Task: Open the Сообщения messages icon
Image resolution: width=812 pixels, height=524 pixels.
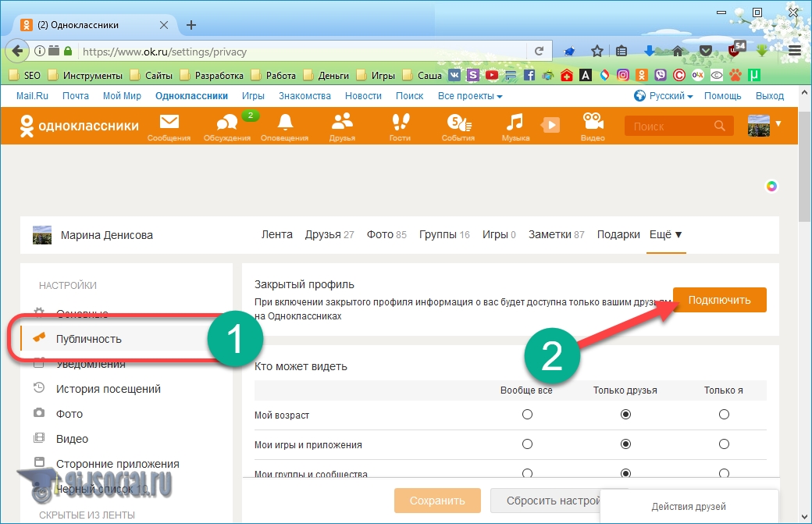Action: click(169, 127)
